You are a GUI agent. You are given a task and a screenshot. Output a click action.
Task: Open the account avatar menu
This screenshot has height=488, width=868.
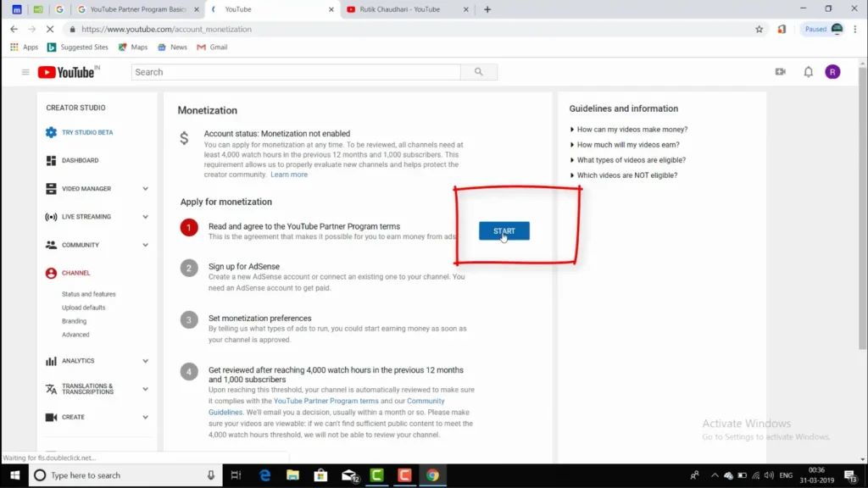[x=832, y=72]
